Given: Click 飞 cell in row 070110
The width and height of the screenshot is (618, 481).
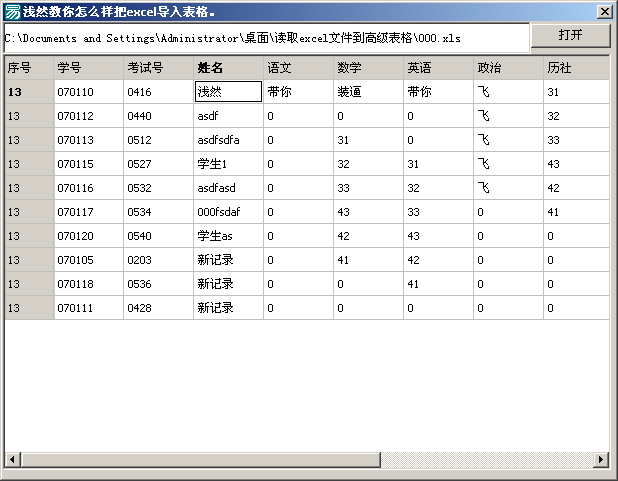Looking at the screenshot, I should click(x=508, y=92).
